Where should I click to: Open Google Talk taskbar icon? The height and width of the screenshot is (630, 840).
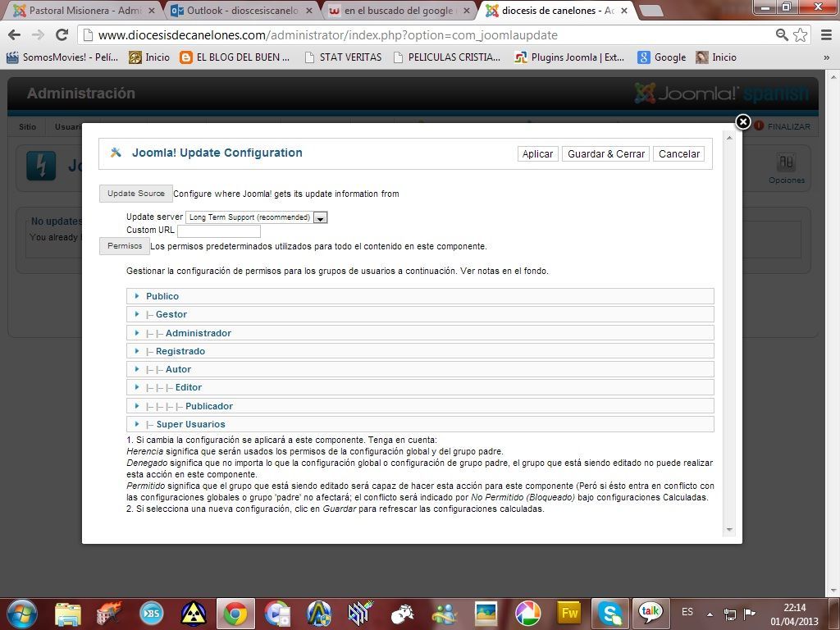(x=650, y=613)
